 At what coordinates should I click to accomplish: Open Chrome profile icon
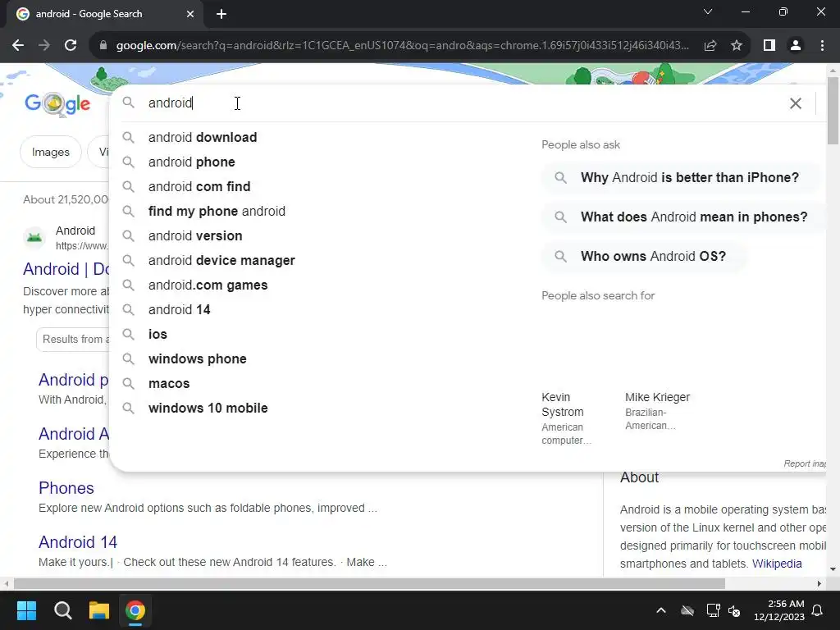tap(796, 46)
